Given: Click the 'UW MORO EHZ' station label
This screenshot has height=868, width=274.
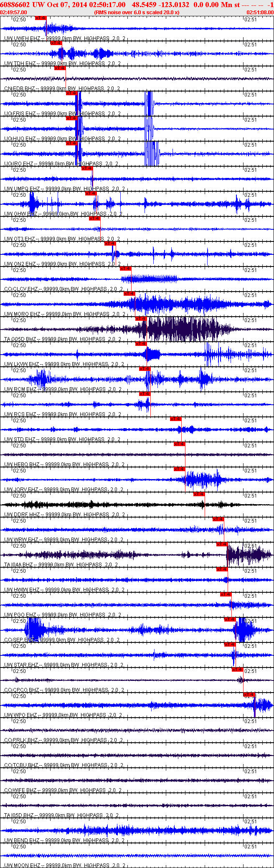Looking at the screenshot, I should point(22,314).
